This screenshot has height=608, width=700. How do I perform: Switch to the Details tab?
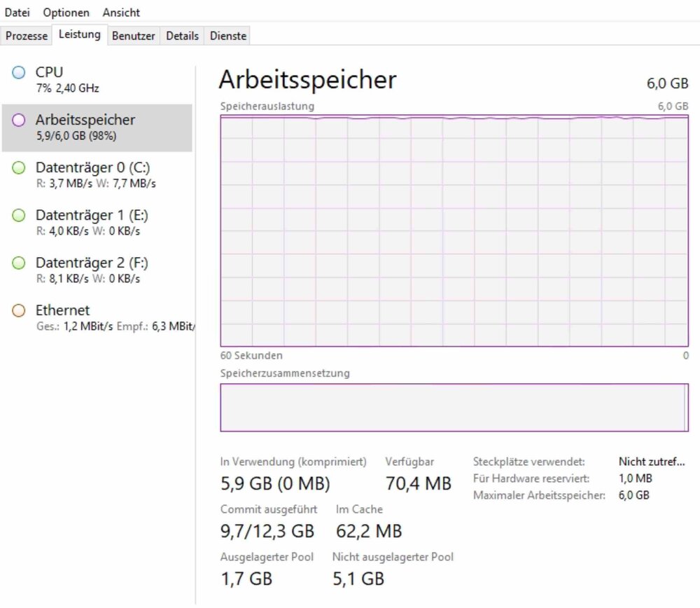click(x=182, y=36)
